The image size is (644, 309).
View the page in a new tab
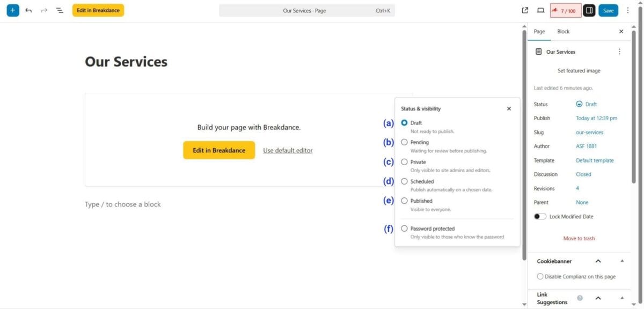pos(525,10)
